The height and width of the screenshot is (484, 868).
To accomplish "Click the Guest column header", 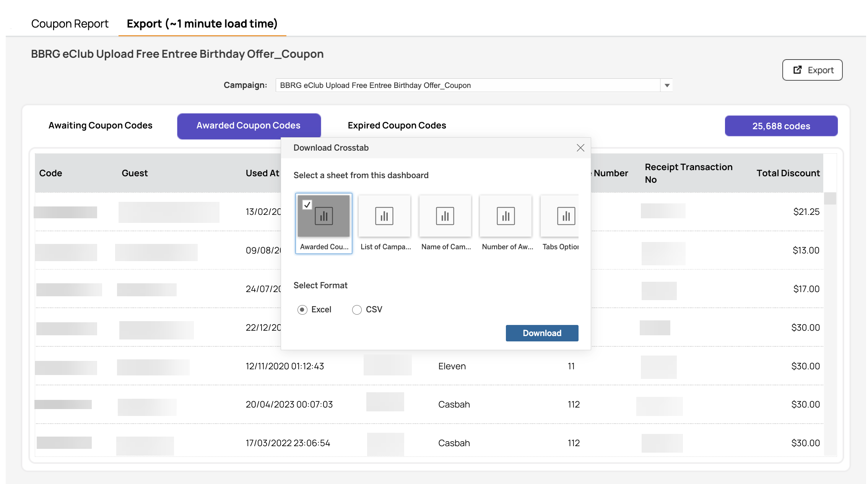I will coord(135,173).
